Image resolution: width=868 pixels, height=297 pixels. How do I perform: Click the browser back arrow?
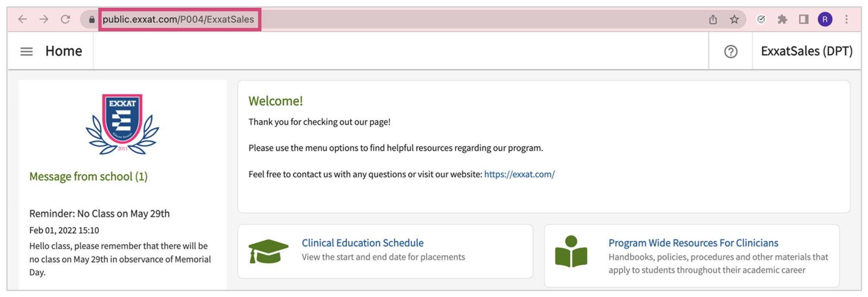click(x=23, y=19)
